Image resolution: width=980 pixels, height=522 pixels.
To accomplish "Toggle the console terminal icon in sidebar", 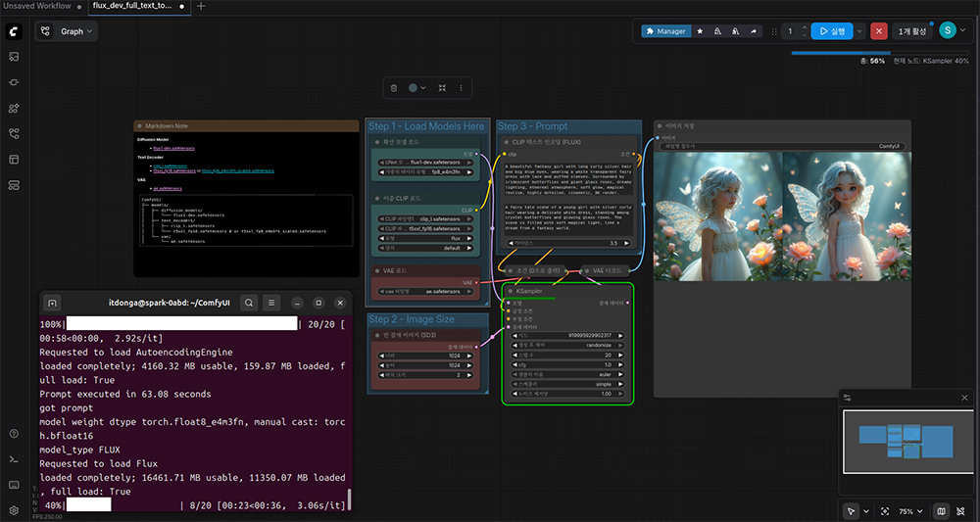I will pyautogui.click(x=14, y=459).
